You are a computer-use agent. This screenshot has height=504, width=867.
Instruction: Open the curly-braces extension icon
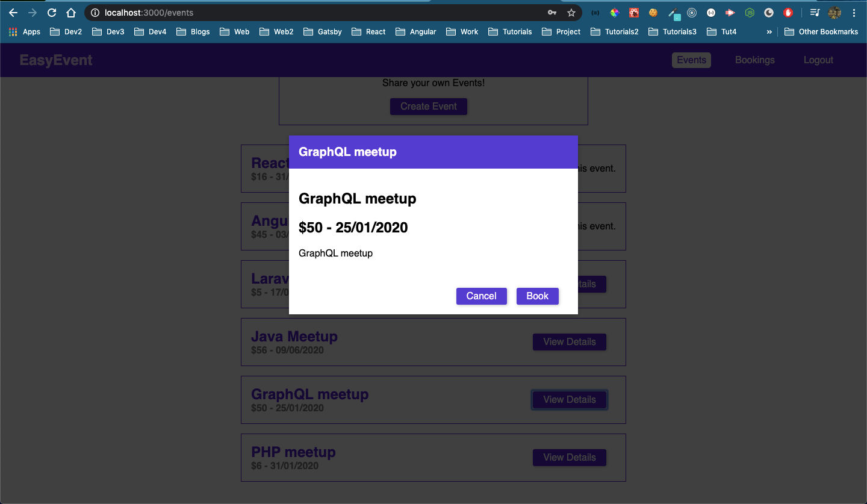[595, 13]
